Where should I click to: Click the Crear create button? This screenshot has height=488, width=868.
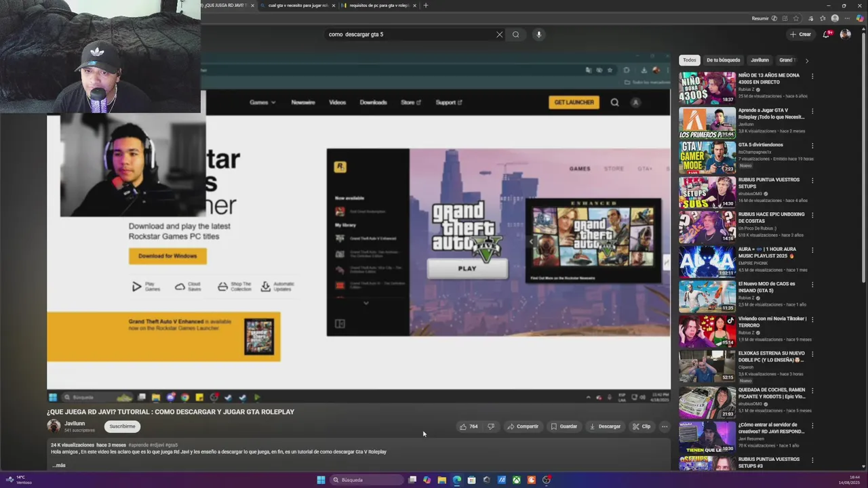coord(800,35)
